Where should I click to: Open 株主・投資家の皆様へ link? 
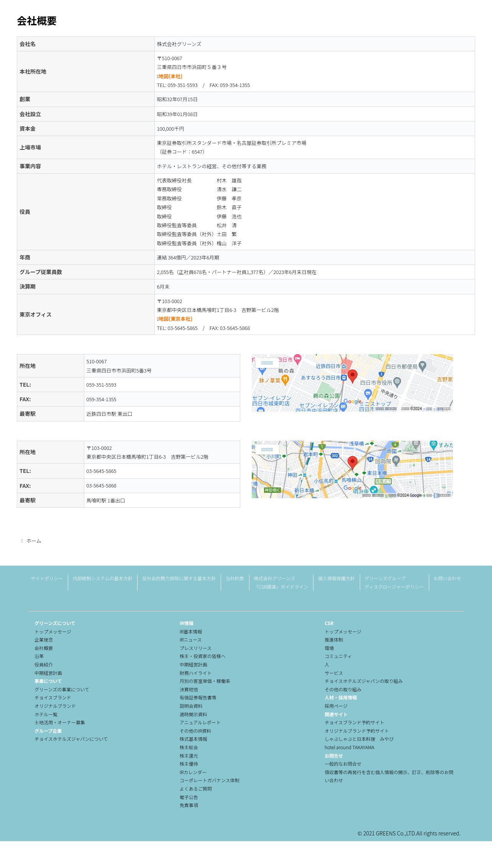(203, 656)
